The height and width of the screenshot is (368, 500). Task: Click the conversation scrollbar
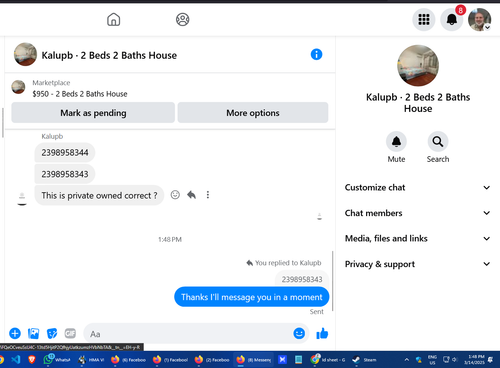pyautogui.click(x=333, y=281)
